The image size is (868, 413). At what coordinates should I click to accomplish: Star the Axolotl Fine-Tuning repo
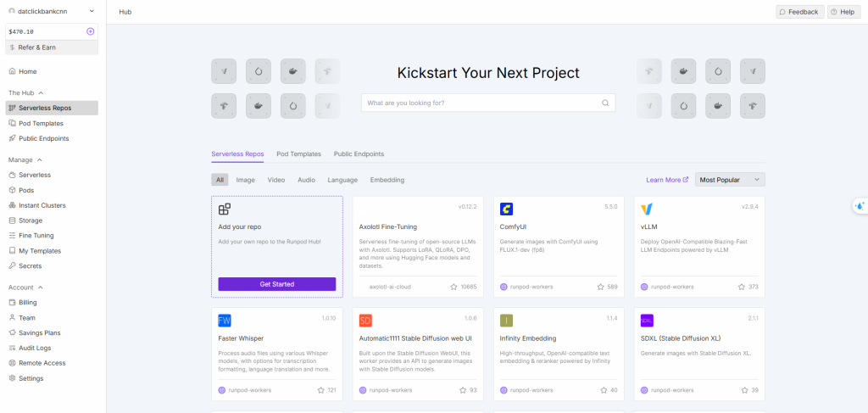(454, 287)
